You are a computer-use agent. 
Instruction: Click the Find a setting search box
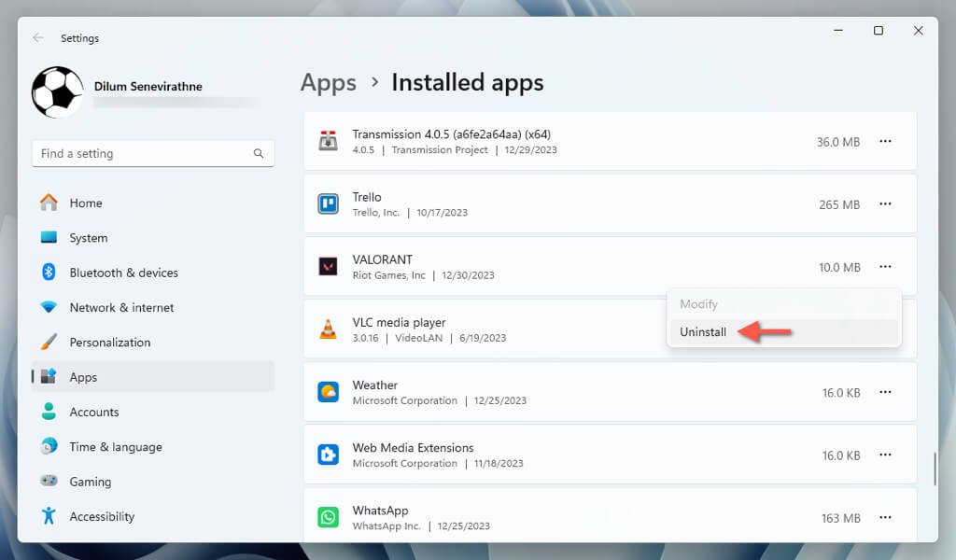145,154
